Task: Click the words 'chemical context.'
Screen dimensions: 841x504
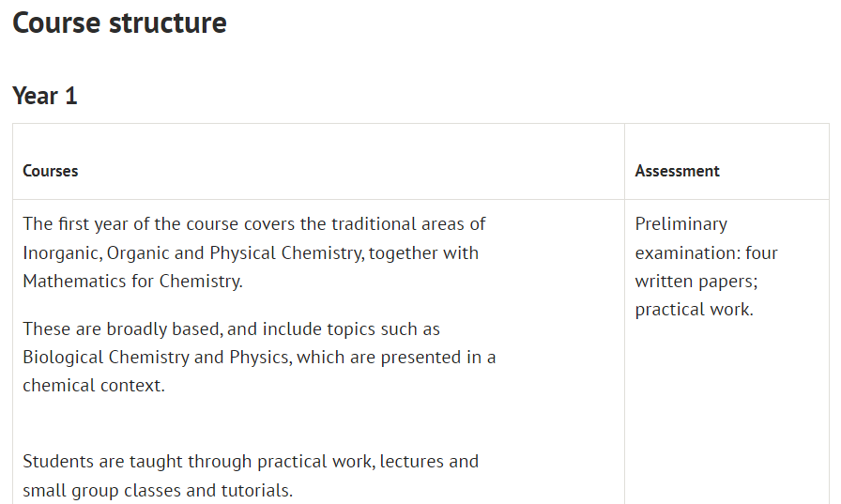Action: point(94,386)
